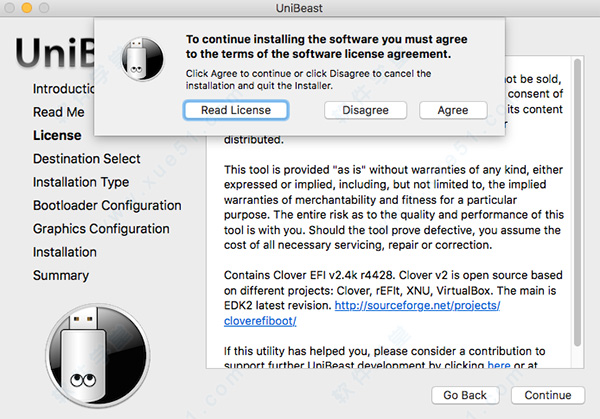Select the Bootloader Configuration step
The image size is (600, 419).
[107, 205]
